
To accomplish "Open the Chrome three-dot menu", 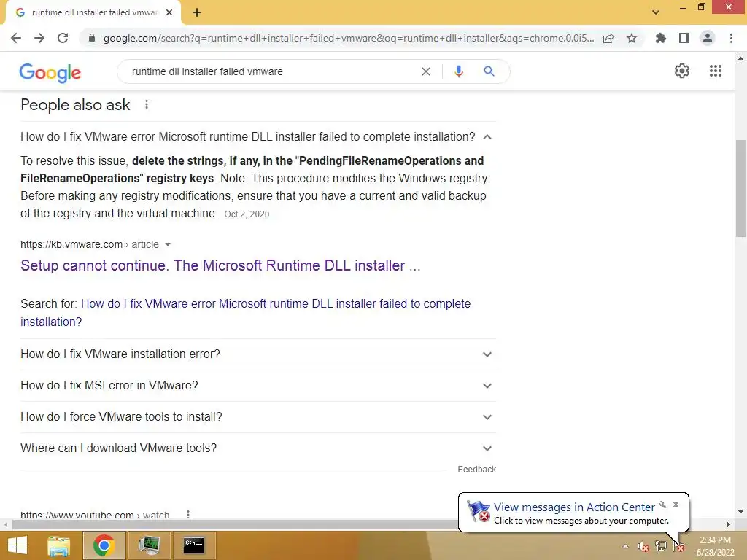I will point(731,38).
